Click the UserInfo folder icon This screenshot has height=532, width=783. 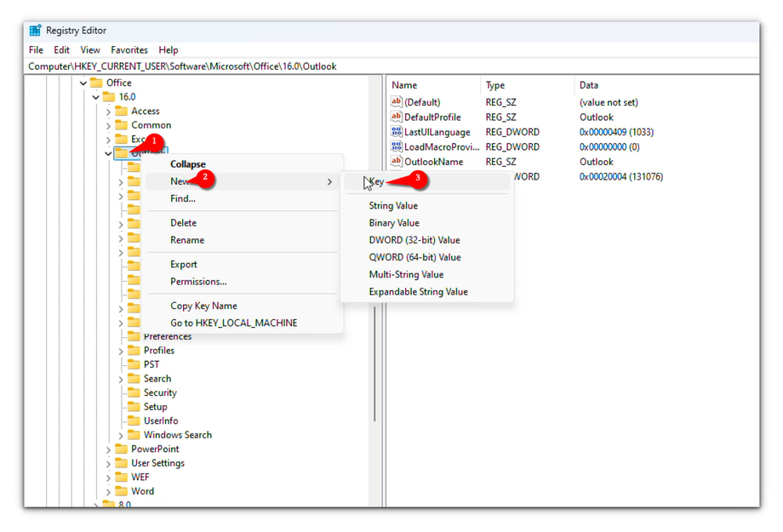click(134, 420)
